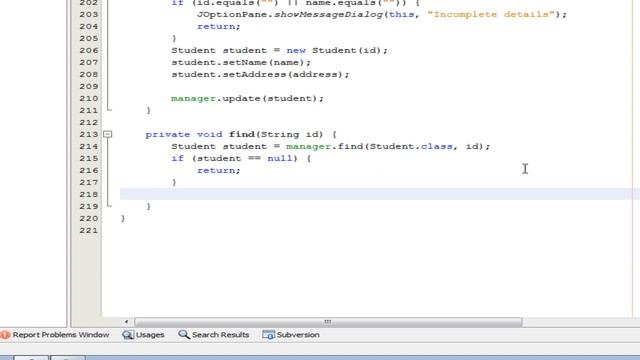Open the Search Results tab

coord(214,335)
